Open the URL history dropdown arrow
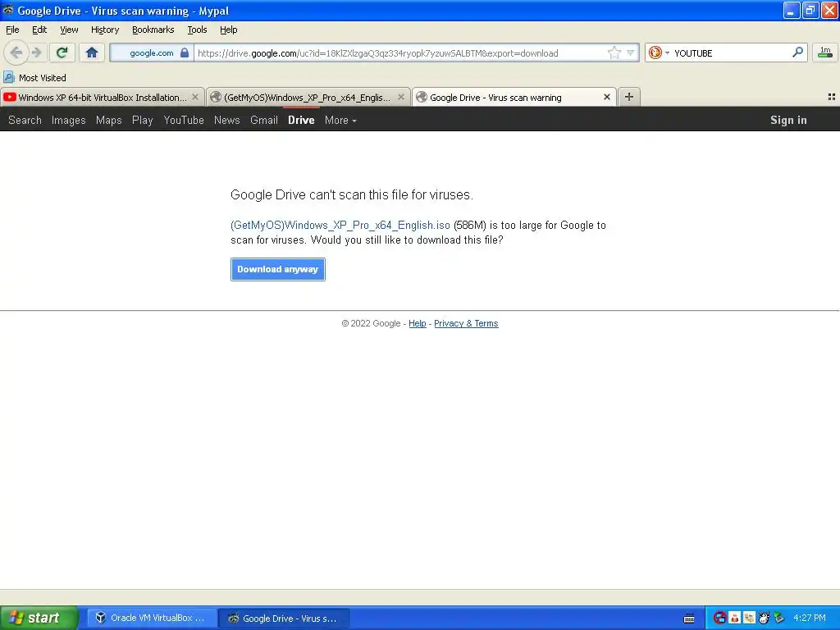840x630 pixels. pyautogui.click(x=631, y=52)
